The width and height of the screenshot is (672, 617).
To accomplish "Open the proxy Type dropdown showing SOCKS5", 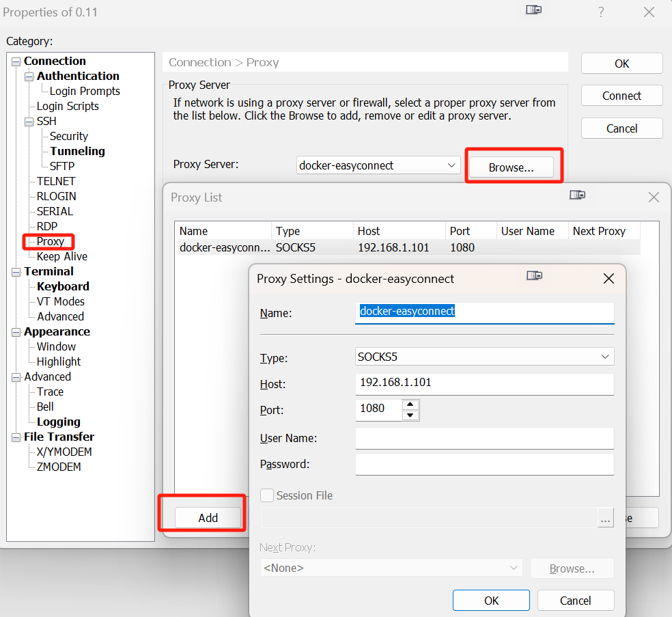I will 604,356.
